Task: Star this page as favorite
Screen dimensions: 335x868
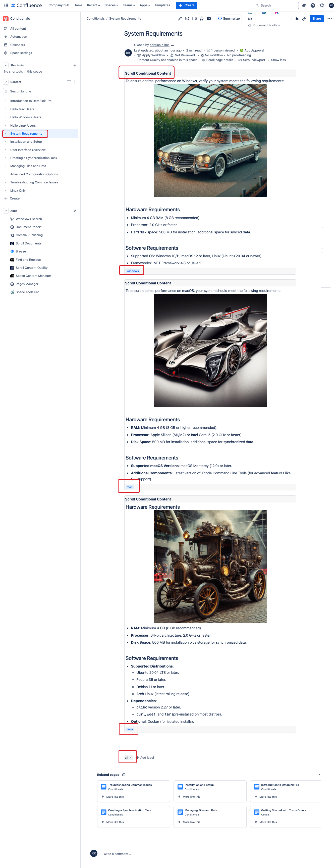Action: pos(202,19)
